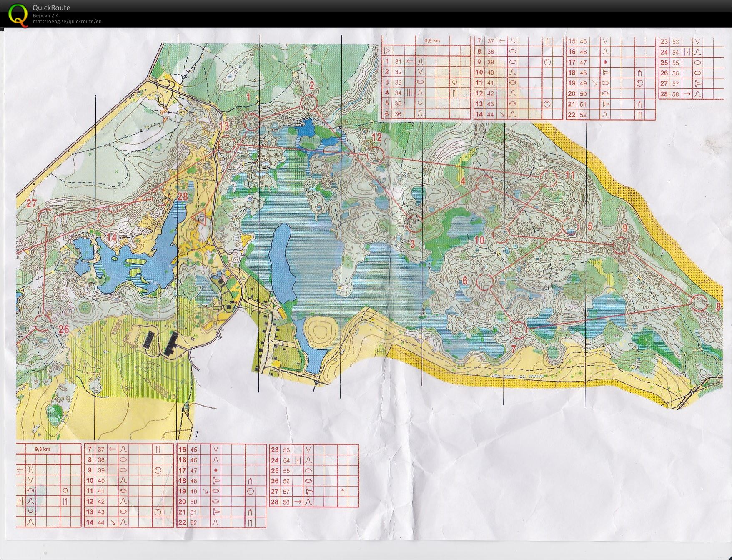Click the QuickRoute title text
Image resolution: width=732 pixels, height=560 pixels.
tap(51, 8)
